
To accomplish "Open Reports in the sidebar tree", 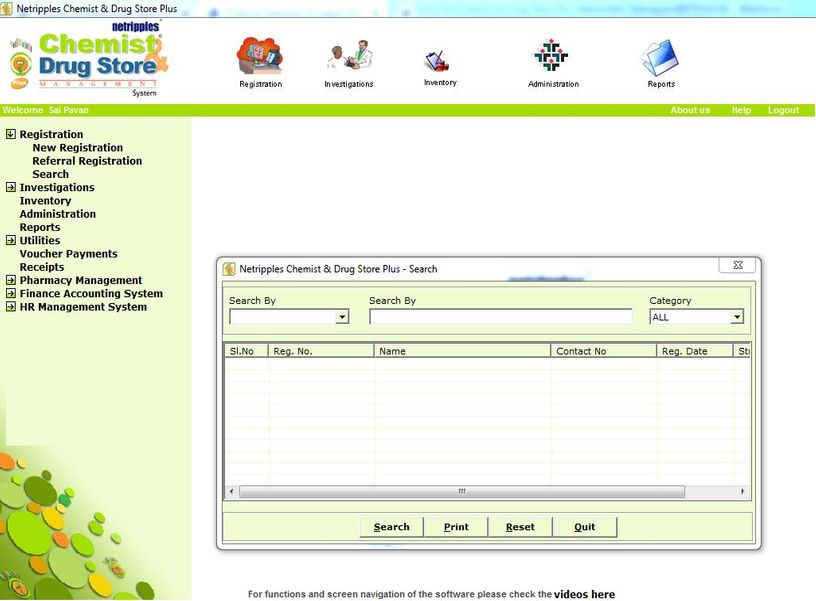I will pos(40,227).
